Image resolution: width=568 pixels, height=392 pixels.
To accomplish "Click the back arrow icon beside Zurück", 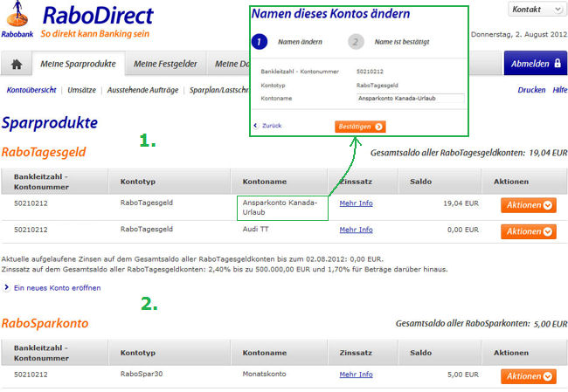I will point(256,126).
